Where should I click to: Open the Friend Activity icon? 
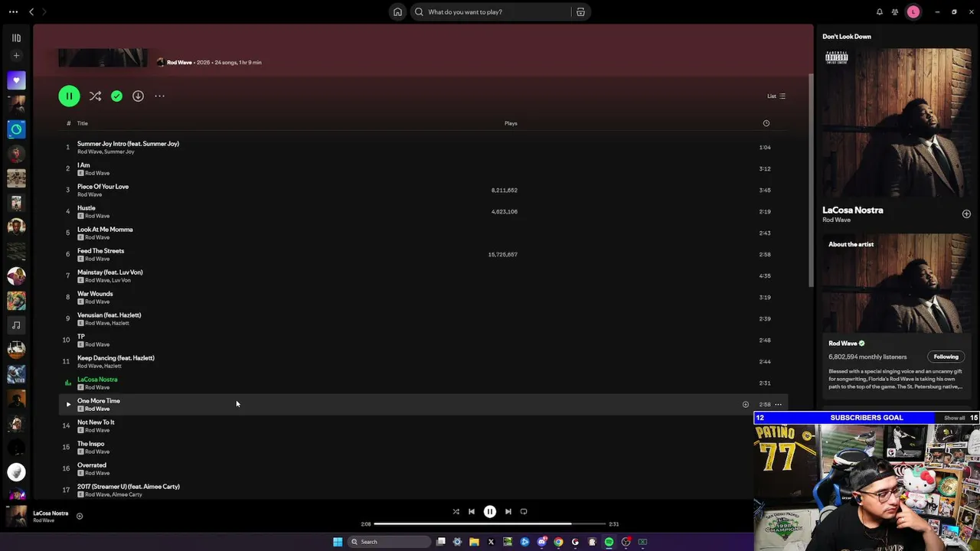point(895,11)
